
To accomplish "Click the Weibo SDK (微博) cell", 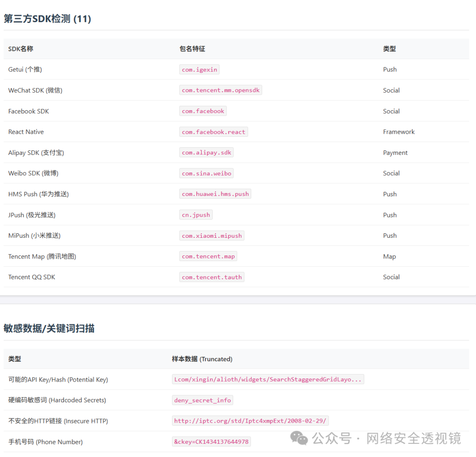I will [x=33, y=173].
